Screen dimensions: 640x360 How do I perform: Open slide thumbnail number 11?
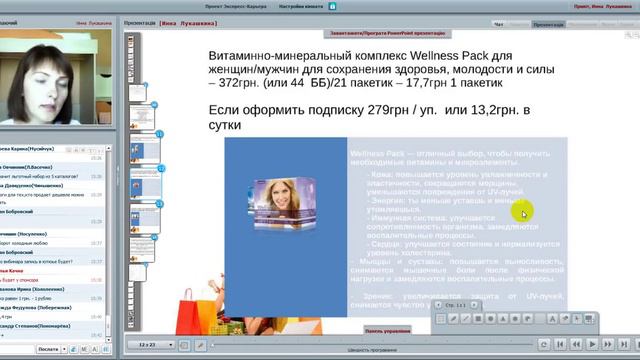[x=145, y=149]
